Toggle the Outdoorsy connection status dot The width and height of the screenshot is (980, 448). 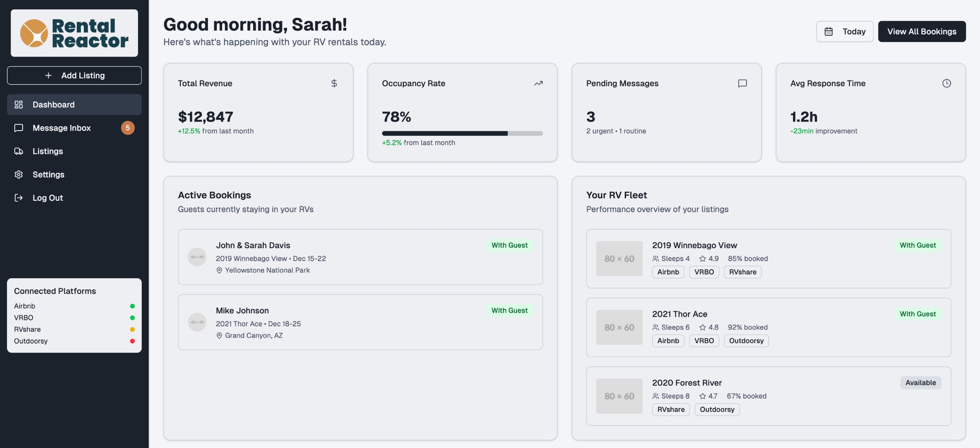coord(132,341)
